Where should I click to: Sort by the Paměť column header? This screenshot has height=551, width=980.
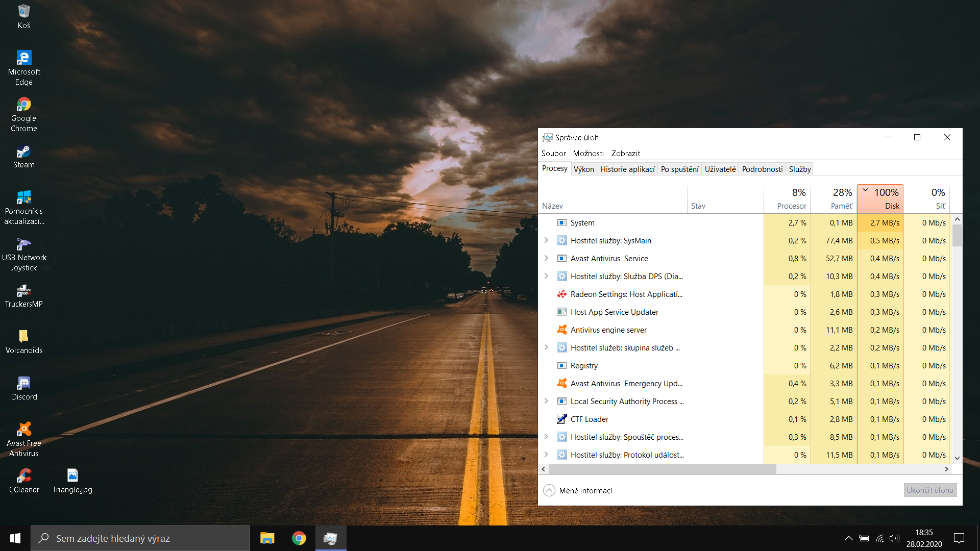coord(834,199)
